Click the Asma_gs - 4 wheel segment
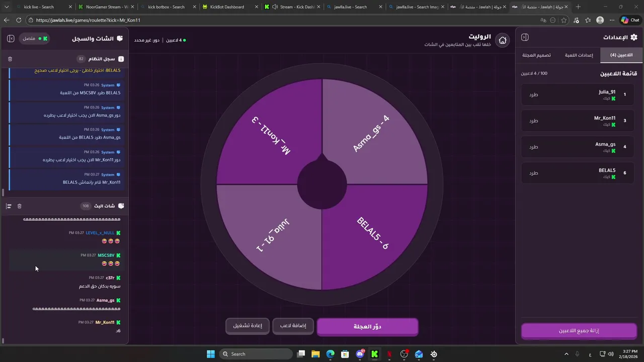Screen dimensions: 644x362 tap(371, 133)
